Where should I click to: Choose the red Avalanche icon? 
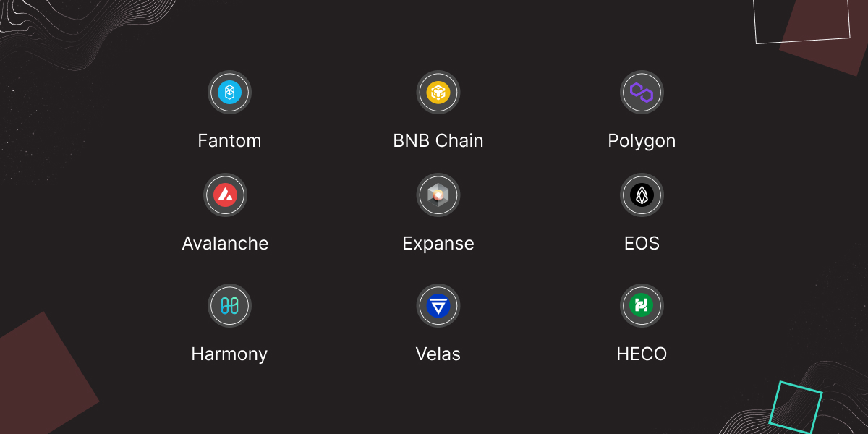point(225,195)
